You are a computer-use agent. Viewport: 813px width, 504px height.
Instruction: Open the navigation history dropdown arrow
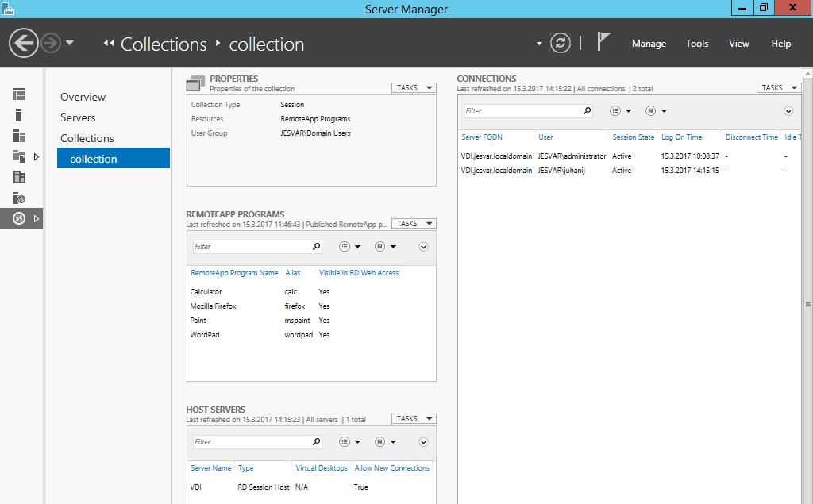click(70, 43)
